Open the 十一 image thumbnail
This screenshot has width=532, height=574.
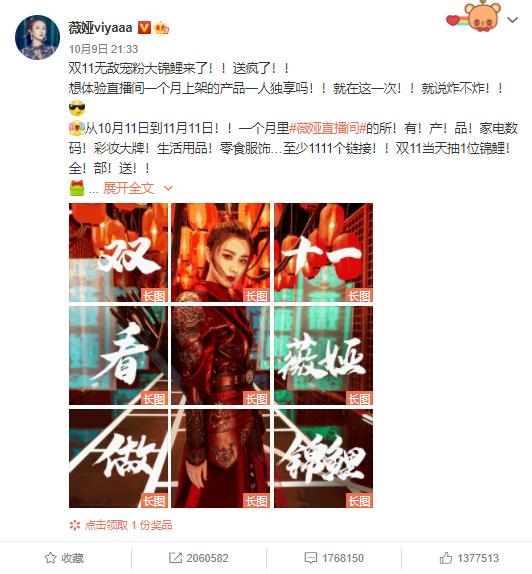click(323, 253)
